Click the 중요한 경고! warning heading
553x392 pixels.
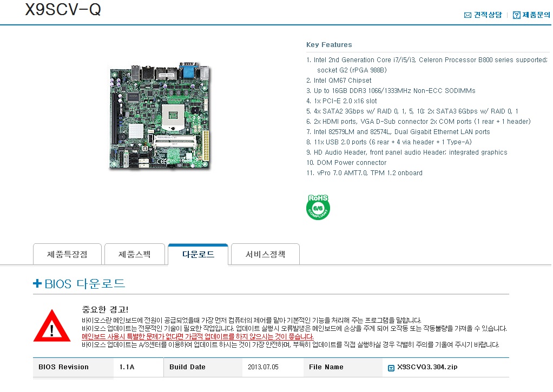coord(105,309)
